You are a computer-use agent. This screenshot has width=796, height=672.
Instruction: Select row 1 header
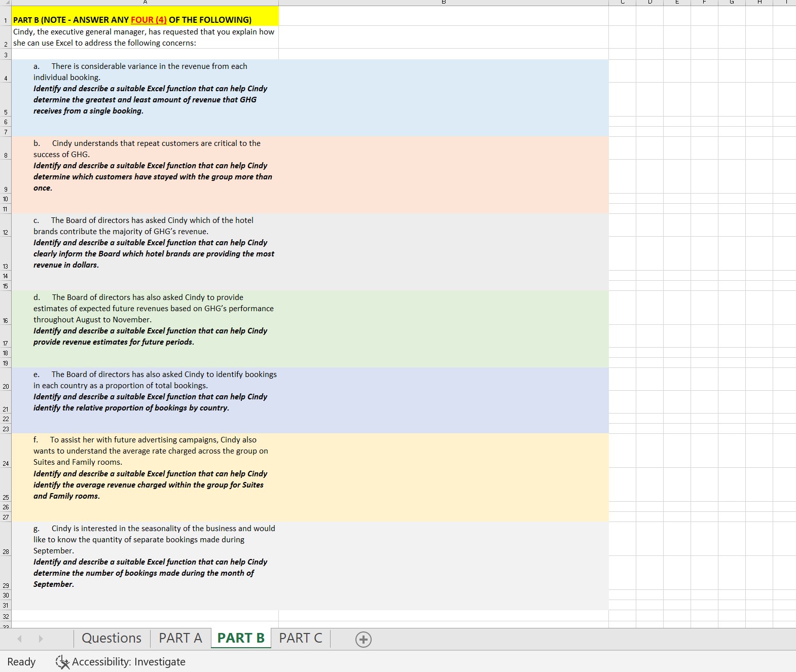[x=6, y=16]
